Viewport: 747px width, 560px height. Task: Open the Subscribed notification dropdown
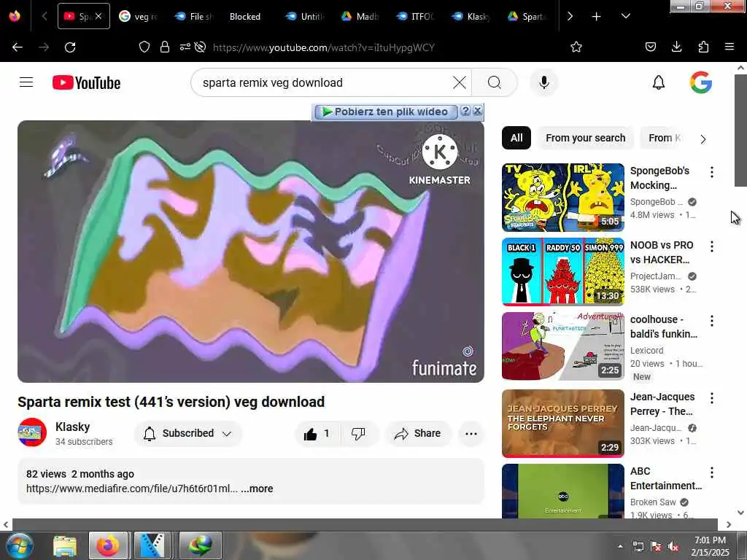188,433
